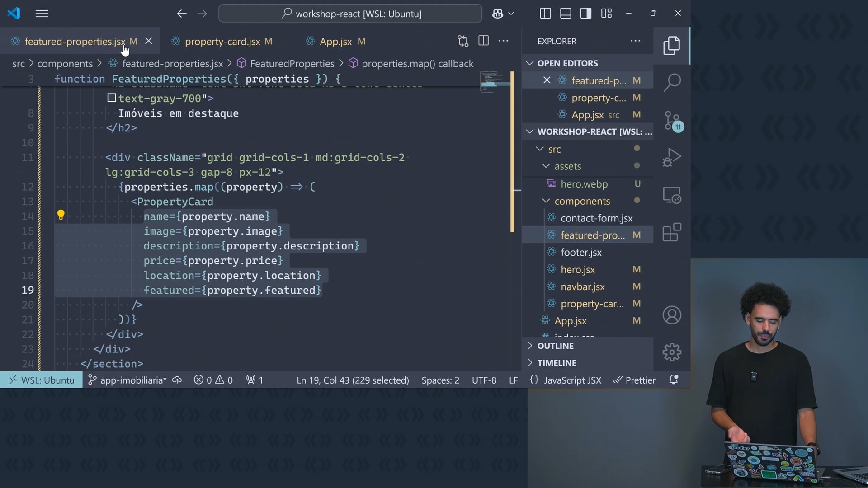Open Run and Debug view

(672, 158)
